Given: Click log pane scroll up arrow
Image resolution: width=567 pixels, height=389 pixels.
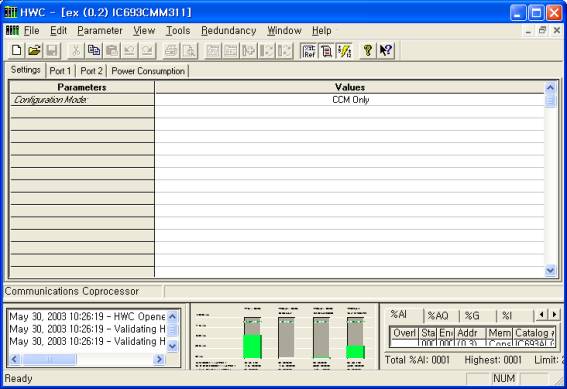Looking at the screenshot, I should click(172, 317).
